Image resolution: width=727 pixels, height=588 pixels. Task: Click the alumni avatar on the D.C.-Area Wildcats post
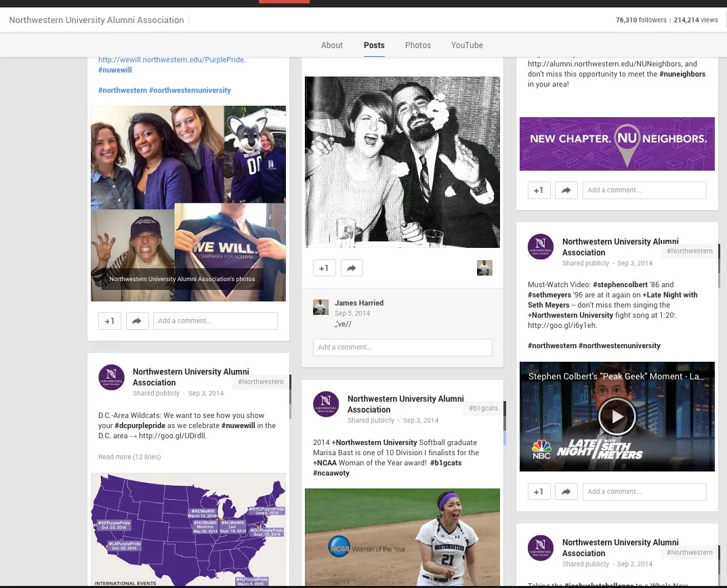coord(111,377)
